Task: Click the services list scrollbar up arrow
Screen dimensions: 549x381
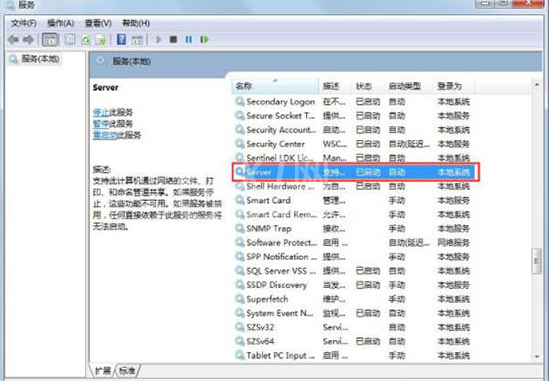Action: point(536,84)
